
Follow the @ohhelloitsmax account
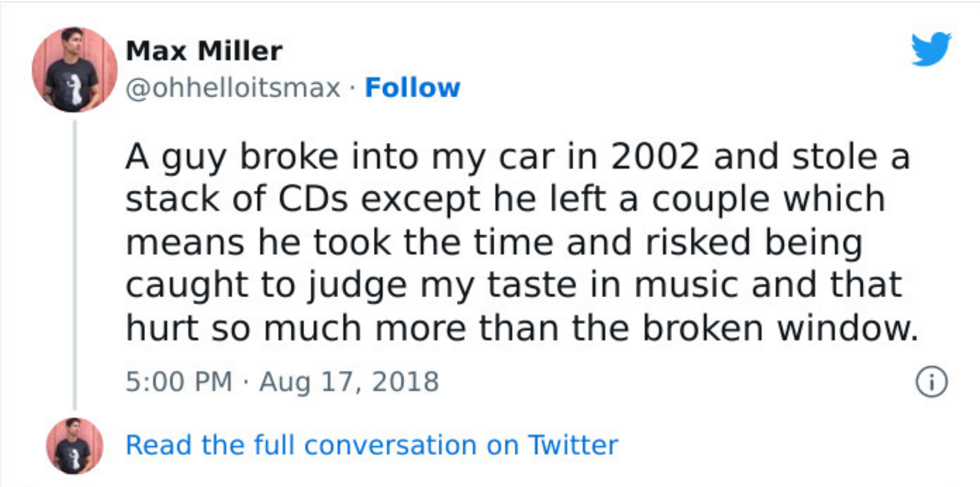[413, 88]
